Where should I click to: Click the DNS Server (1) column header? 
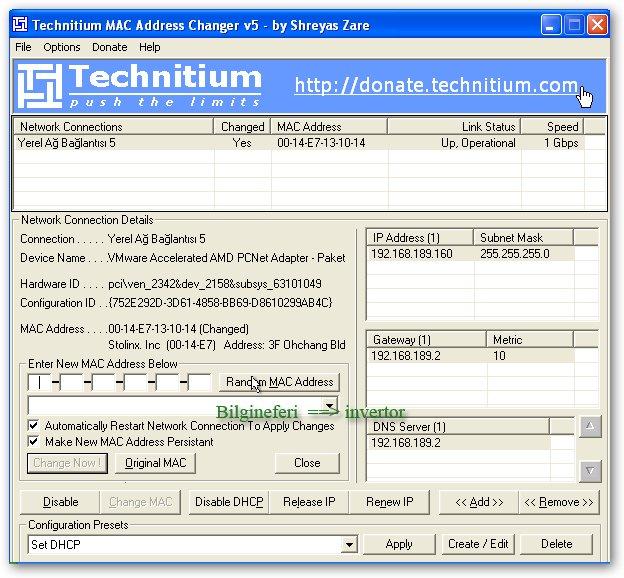[x=458, y=427]
